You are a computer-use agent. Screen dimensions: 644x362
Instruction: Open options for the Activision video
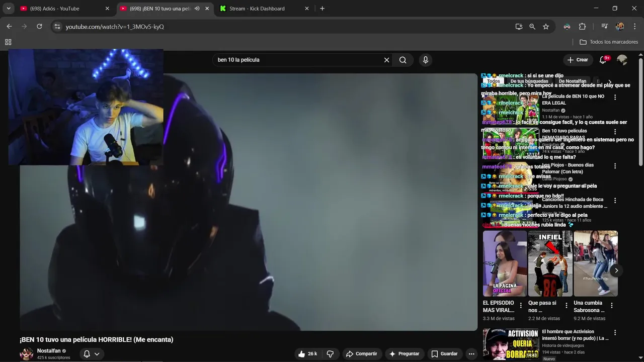[x=615, y=333]
